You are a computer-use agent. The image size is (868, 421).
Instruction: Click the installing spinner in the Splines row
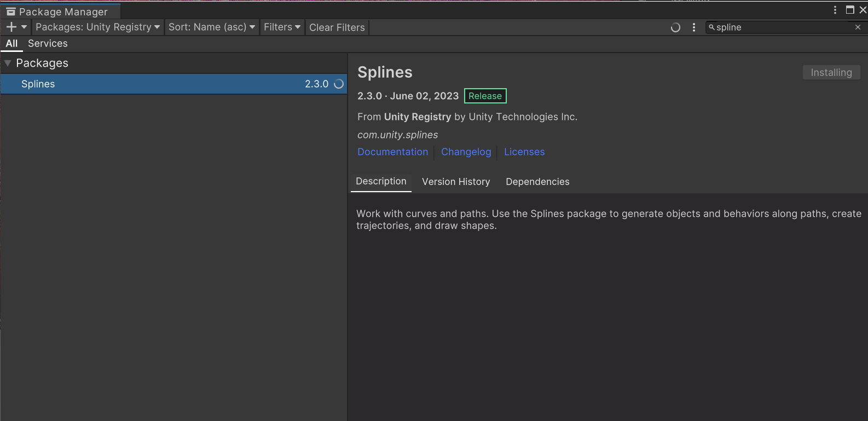(339, 84)
